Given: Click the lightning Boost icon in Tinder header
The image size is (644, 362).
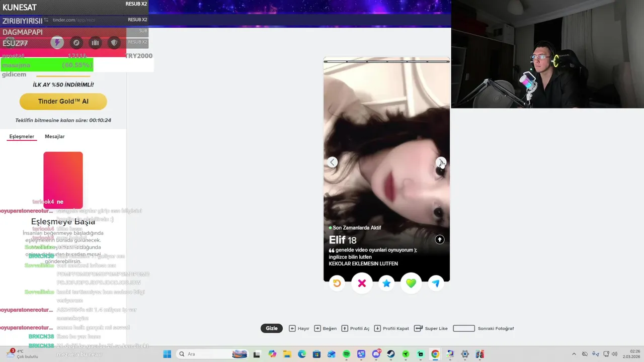Looking at the screenshot, I should point(57,43).
